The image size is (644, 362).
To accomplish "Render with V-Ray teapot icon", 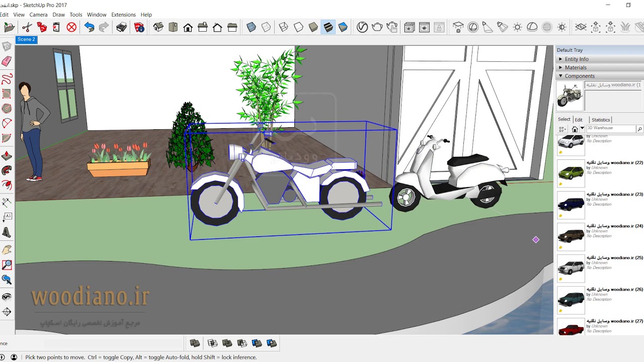I will coord(377,27).
